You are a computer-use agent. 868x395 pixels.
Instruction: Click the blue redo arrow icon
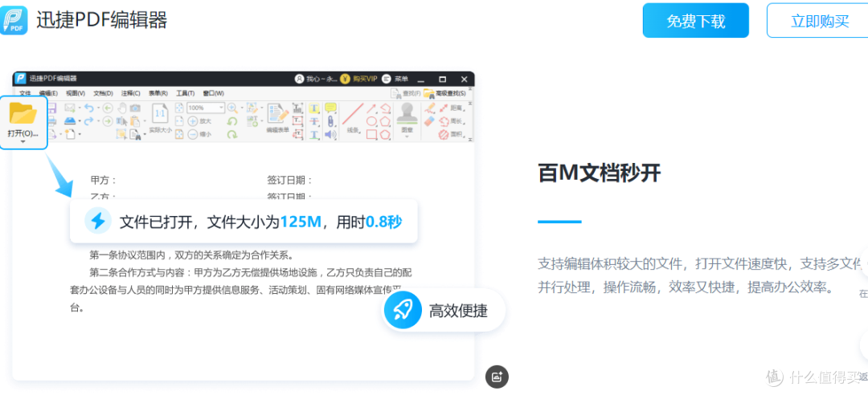coord(89,120)
